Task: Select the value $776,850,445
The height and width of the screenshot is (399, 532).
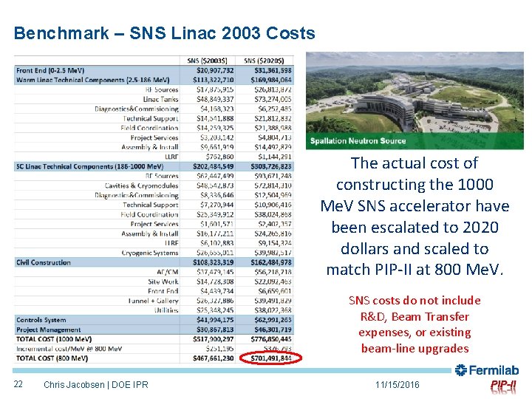Action: pyautogui.click(x=271, y=339)
